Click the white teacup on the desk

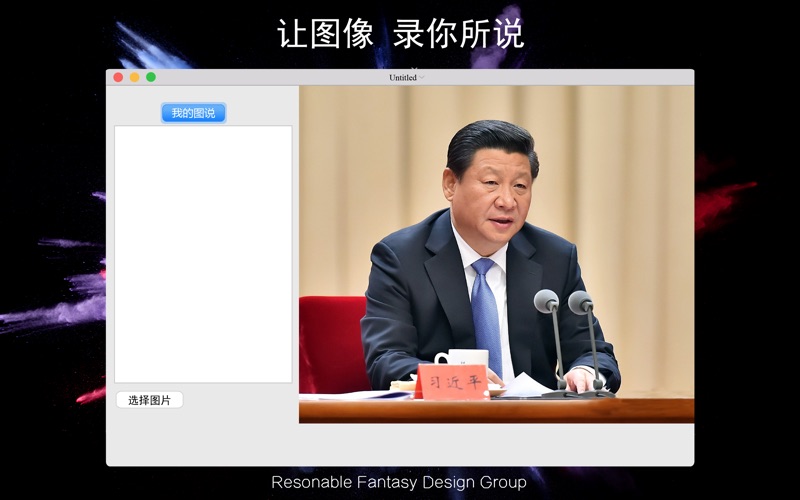click(464, 357)
